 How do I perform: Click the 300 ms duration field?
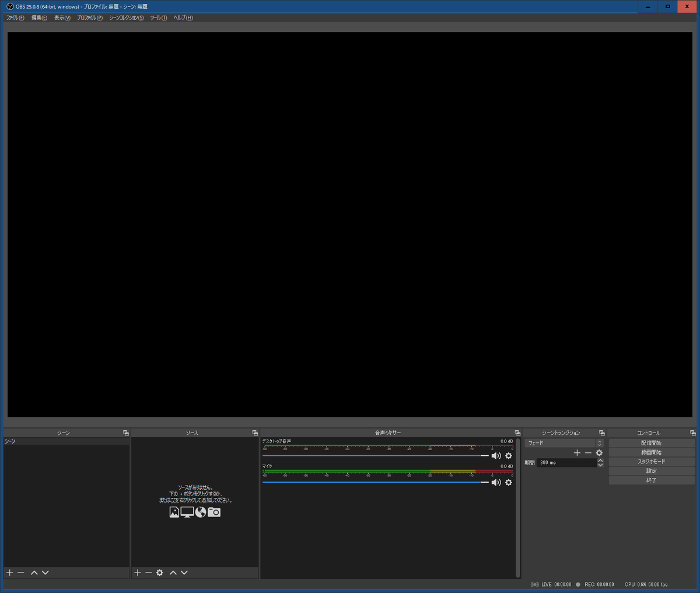pos(566,463)
